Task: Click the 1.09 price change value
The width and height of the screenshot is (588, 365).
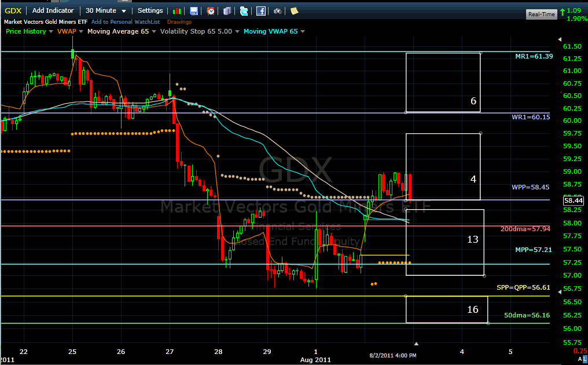Action: click(x=574, y=11)
